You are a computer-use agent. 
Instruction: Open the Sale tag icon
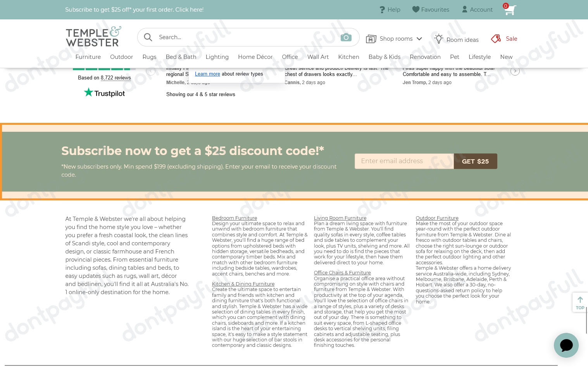pos(496,39)
